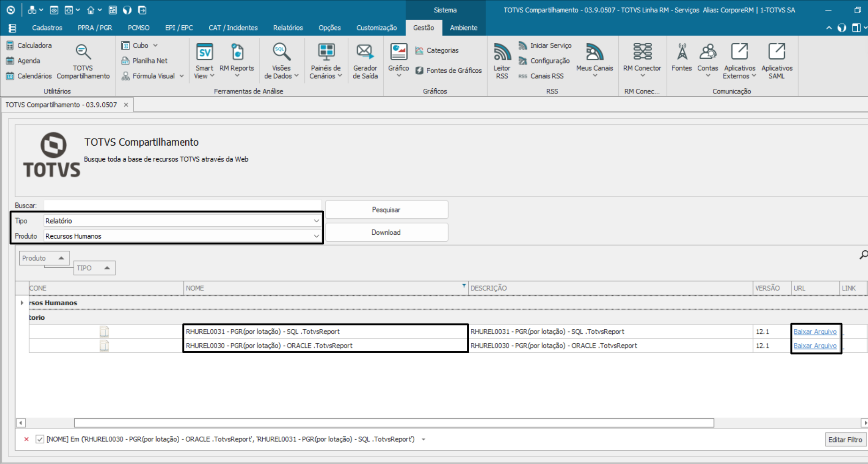The width and height of the screenshot is (868, 464).
Task: Click the horizontal scrollbar of the grid
Action: coord(394,423)
